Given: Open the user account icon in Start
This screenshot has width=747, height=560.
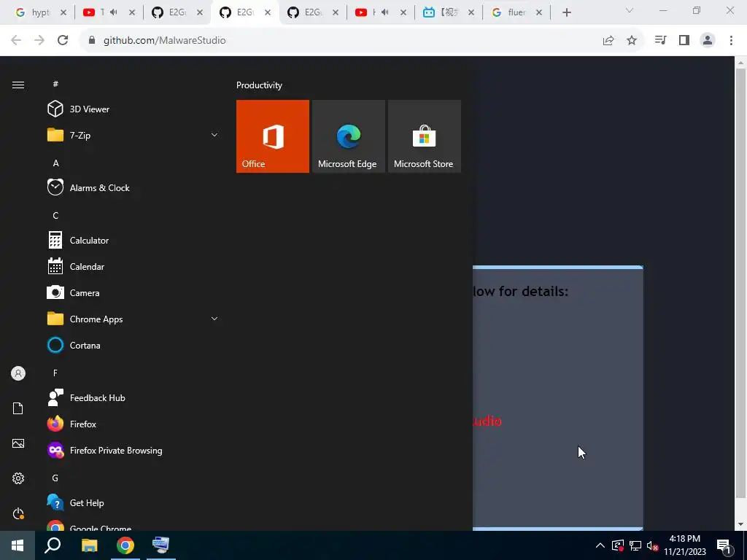Looking at the screenshot, I should coord(18,373).
